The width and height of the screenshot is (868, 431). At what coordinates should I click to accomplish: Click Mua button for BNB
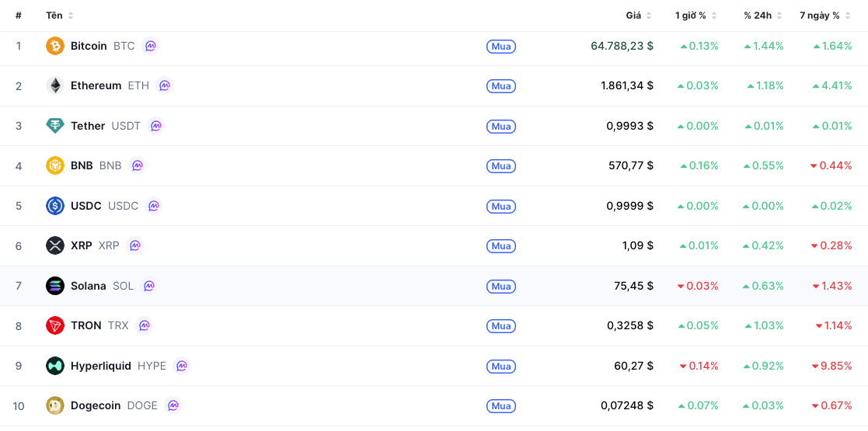[x=501, y=166]
